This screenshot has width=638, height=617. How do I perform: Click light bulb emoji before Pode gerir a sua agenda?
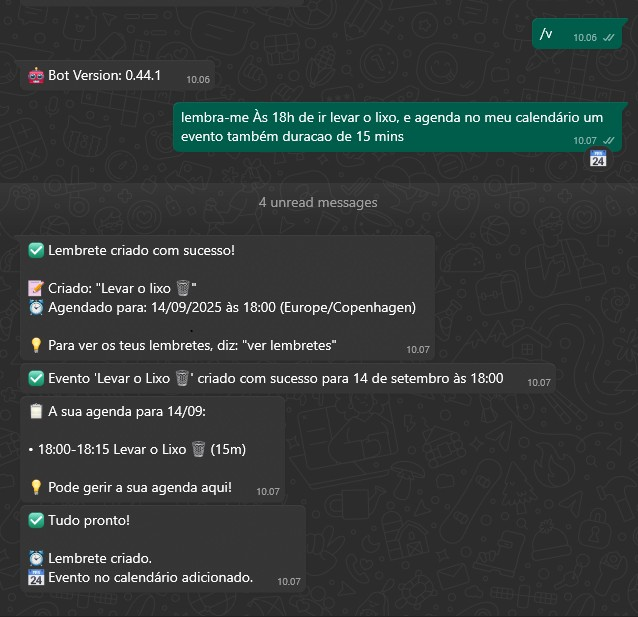click(36, 488)
